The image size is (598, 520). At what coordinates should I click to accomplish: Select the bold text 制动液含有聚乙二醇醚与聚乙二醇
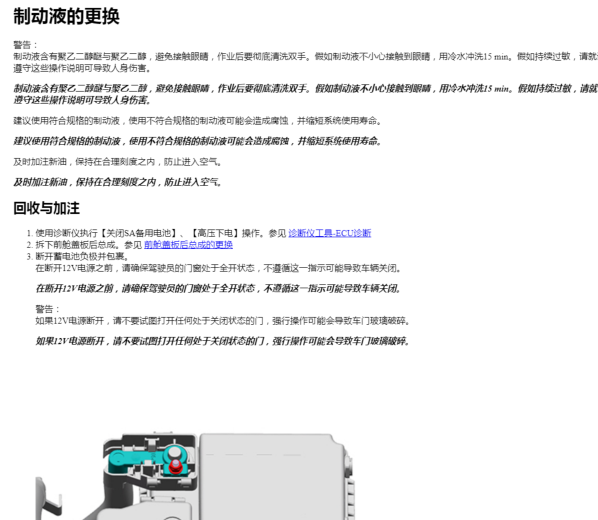(80, 89)
